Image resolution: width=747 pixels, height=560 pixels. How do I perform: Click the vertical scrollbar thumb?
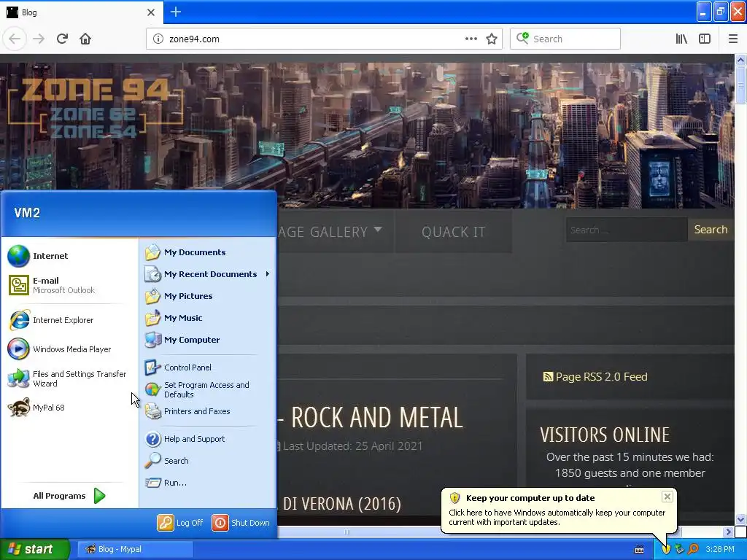pos(741,85)
